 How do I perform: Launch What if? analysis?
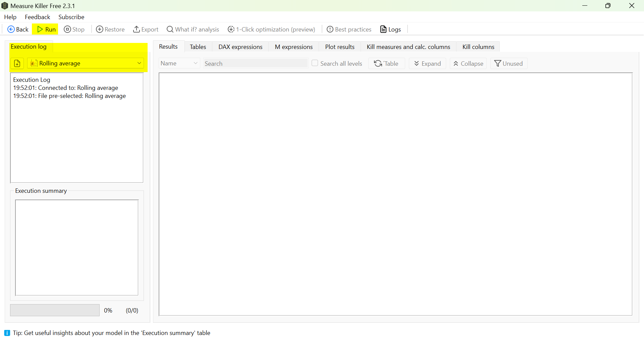(193, 30)
